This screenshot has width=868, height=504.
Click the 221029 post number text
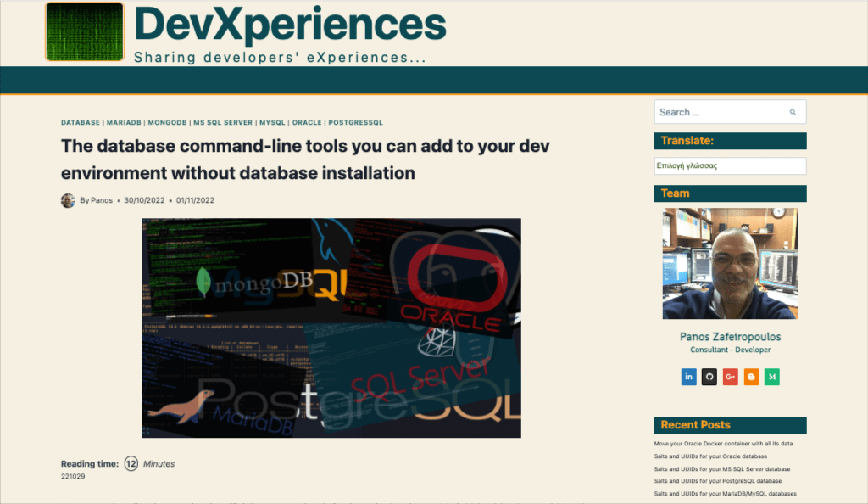point(73,476)
